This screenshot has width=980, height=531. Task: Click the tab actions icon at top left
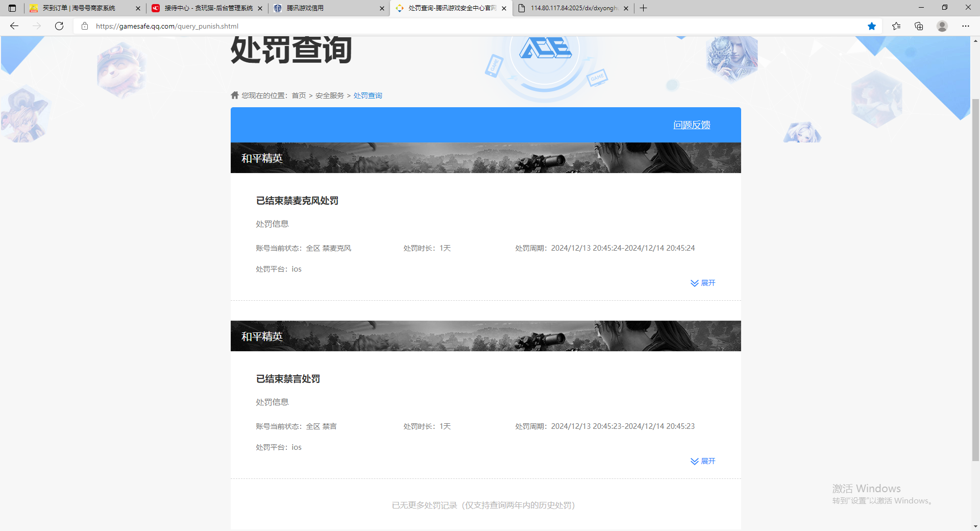pos(11,8)
